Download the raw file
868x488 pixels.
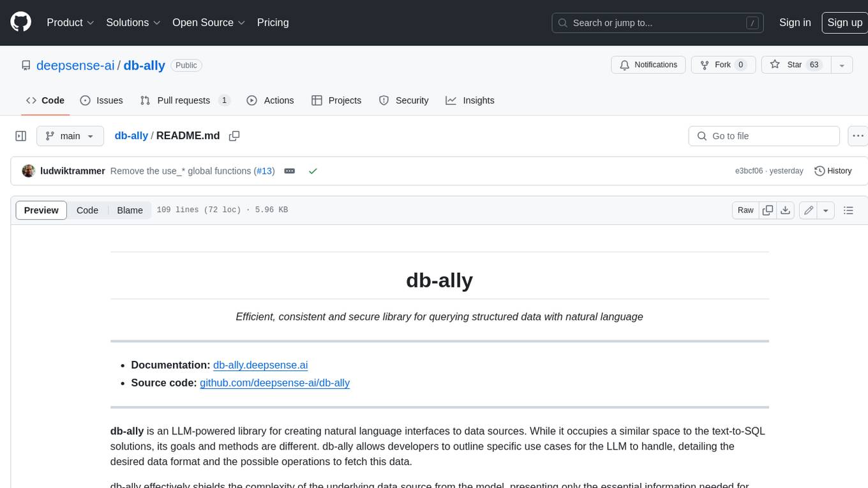coord(786,210)
